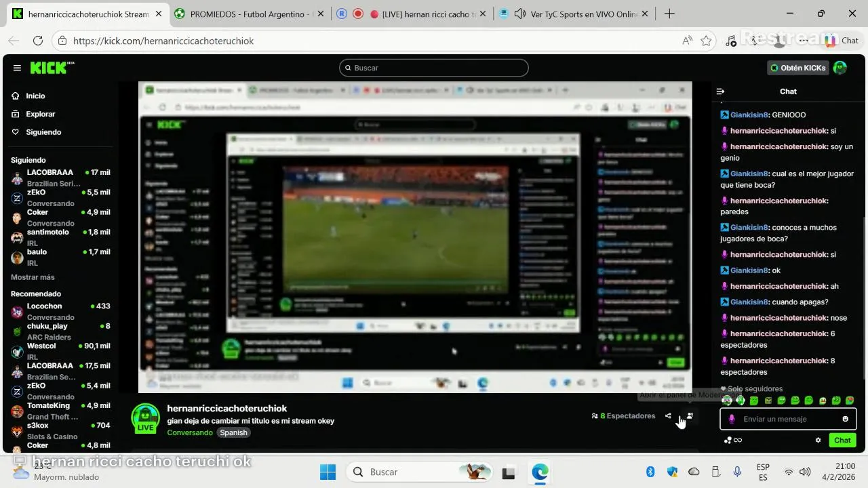Click the chat panel scrollbar
Viewport: 868px width, 488px height.
pos(864,298)
